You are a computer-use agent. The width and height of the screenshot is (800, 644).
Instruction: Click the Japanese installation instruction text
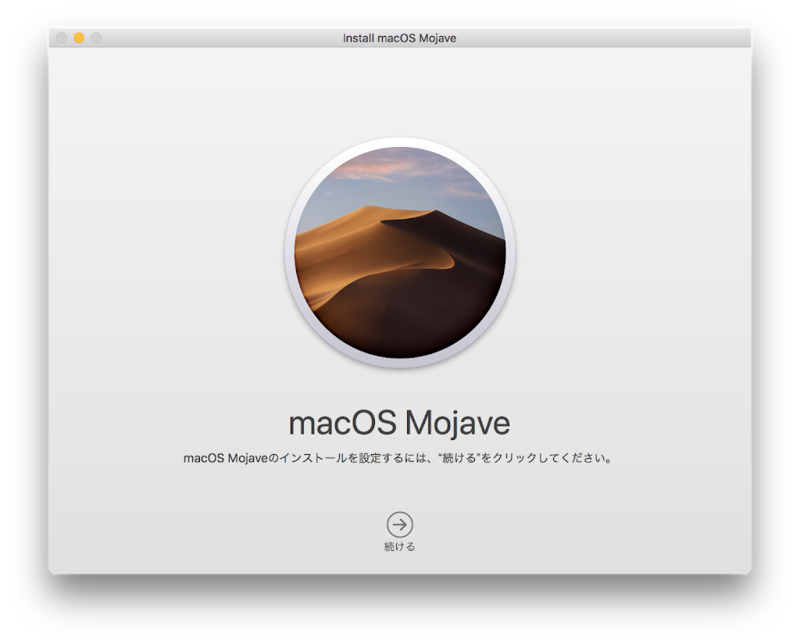(x=400, y=460)
